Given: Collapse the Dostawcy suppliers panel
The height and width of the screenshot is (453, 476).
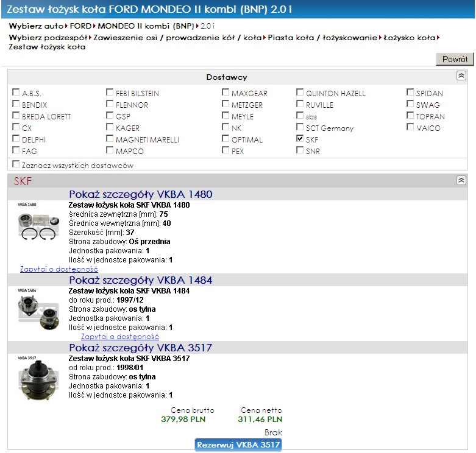Looking at the screenshot, I should 461,75.
